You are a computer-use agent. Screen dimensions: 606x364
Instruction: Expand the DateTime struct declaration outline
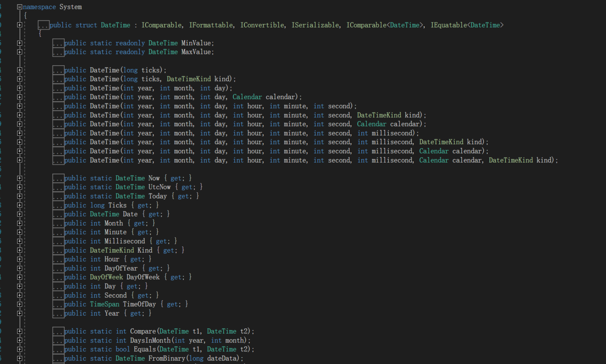tap(19, 25)
